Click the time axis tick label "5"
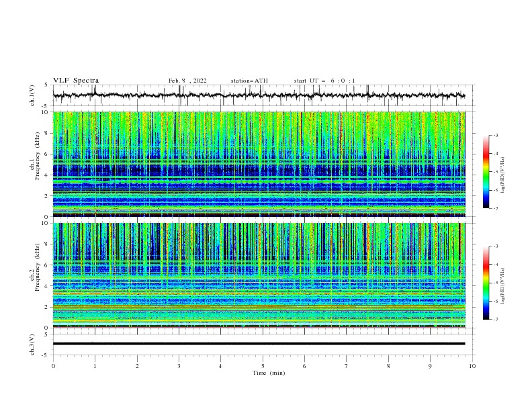 point(263,366)
